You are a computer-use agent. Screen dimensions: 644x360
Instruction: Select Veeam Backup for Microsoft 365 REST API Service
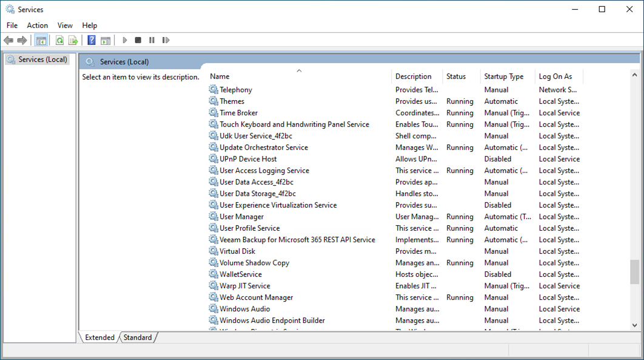pos(297,239)
